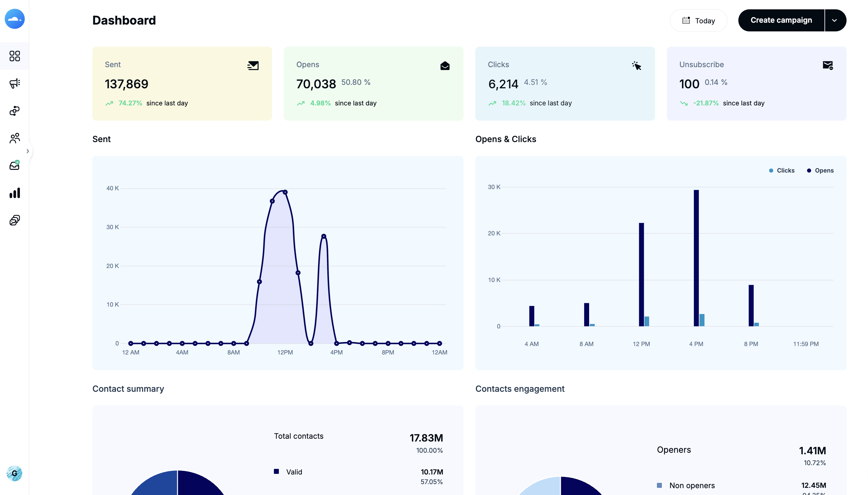Viewport: 868px width, 495px height.
Task: Open the Dashboard grid icon in sidebar
Action: (x=15, y=56)
